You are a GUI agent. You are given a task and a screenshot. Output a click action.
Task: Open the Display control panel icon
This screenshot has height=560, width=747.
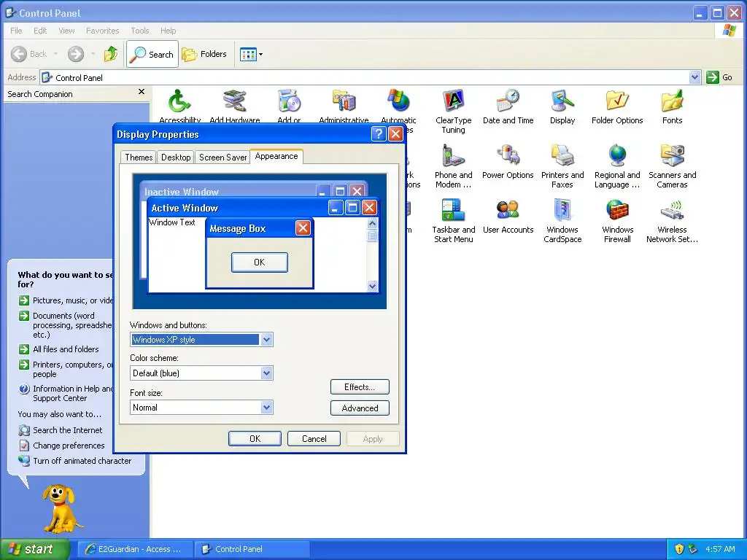[562, 106]
